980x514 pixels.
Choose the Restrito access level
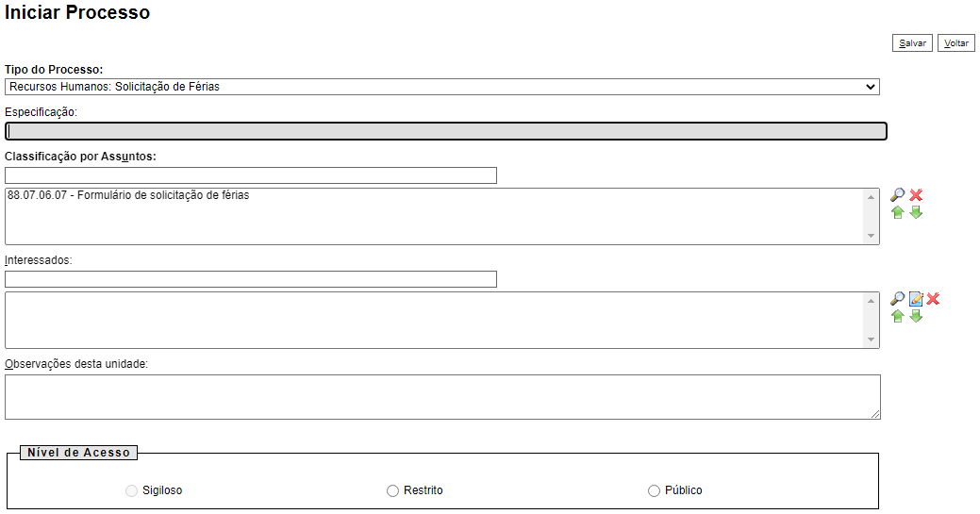393,490
